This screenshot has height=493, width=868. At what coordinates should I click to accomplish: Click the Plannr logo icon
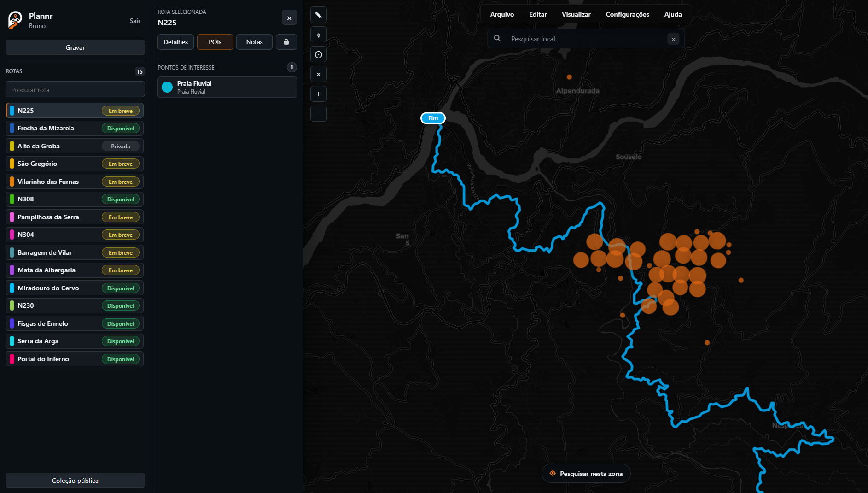click(x=15, y=20)
